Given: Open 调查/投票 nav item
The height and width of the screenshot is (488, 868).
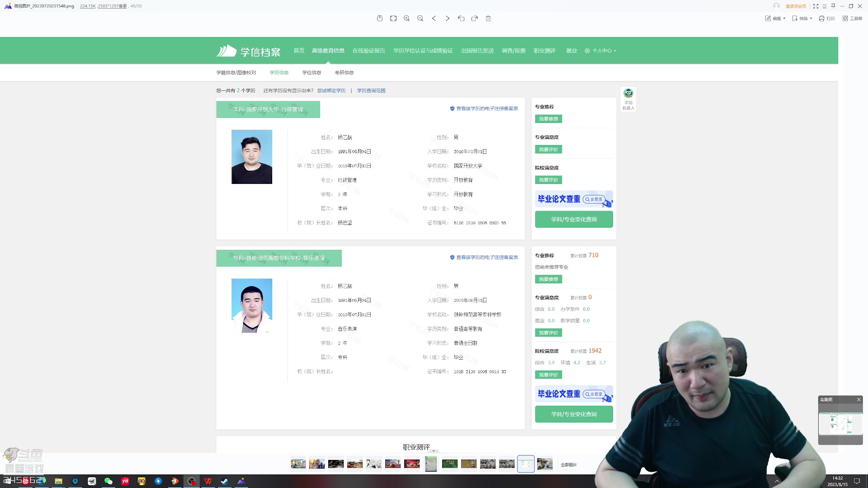Looking at the screenshot, I should (514, 51).
